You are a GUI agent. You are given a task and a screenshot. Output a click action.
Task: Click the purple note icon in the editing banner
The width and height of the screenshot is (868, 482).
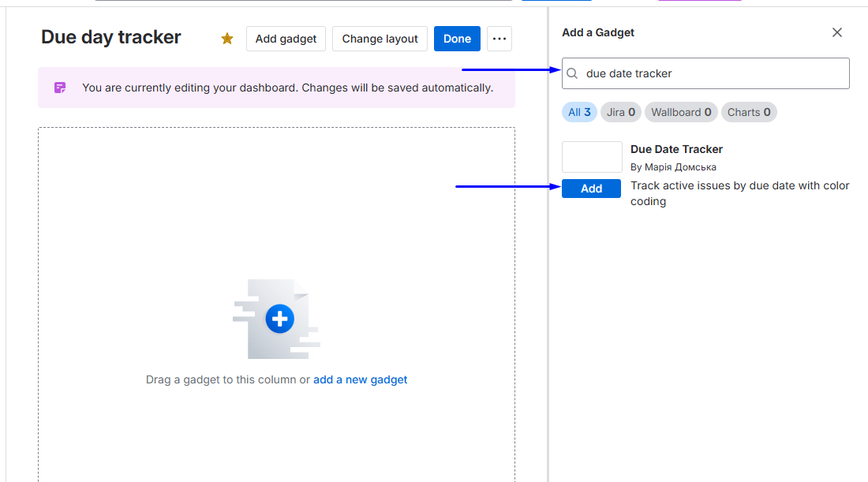click(x=60, y=88)
